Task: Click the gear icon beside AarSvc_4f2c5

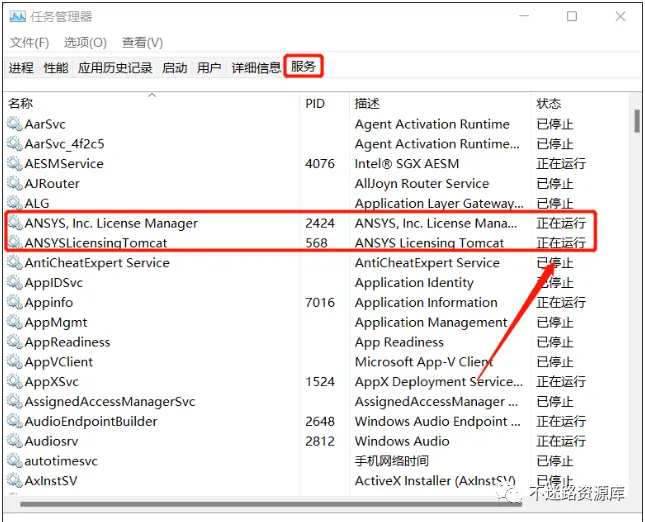Action: point(14,143)
